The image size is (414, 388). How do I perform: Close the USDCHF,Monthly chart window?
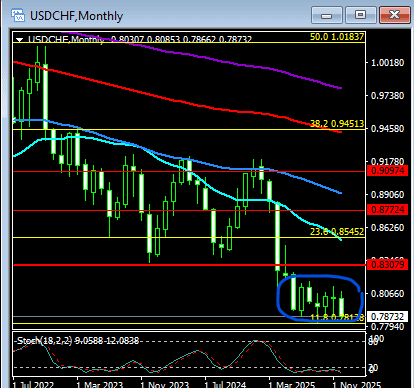395,15
